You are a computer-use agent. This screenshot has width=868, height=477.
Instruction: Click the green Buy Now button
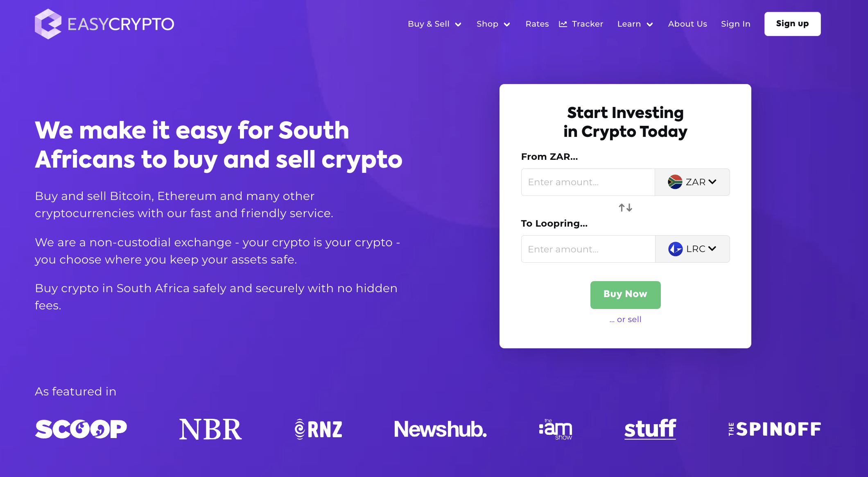(x=625, y=294)
